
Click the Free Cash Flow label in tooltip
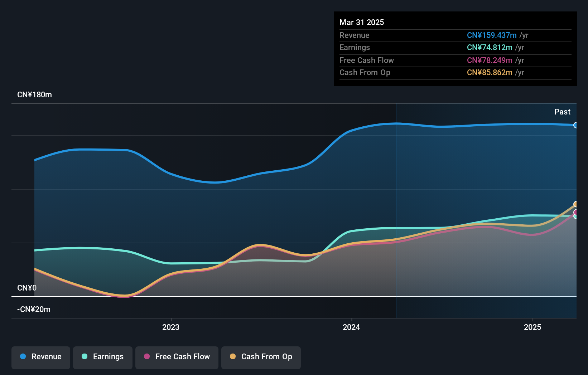click(x=367, y=60)
